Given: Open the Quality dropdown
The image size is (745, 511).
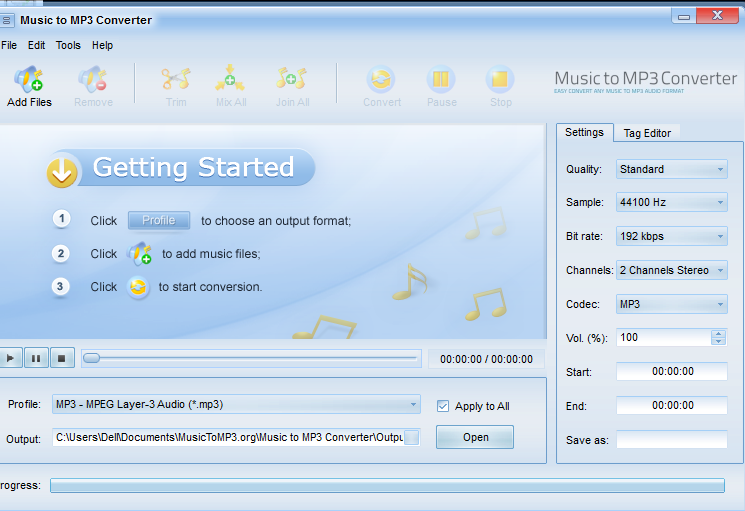Looking at the screenshot, I should tap(671, 169).
